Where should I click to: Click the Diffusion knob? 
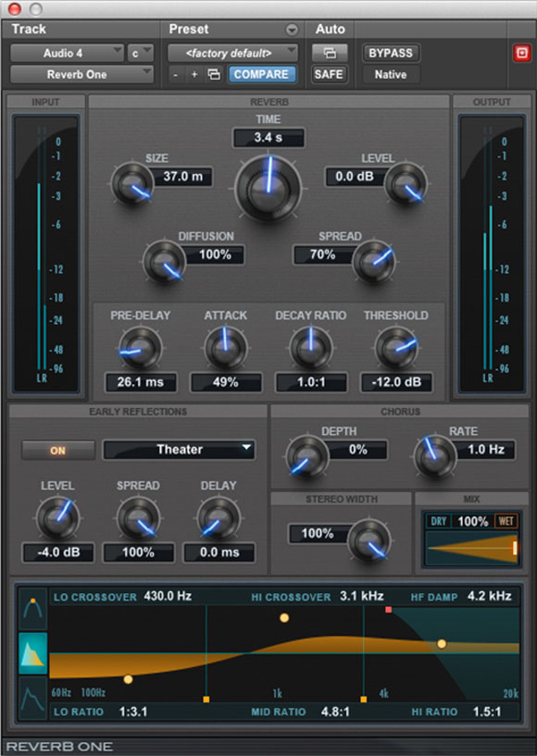click(165, 262)
